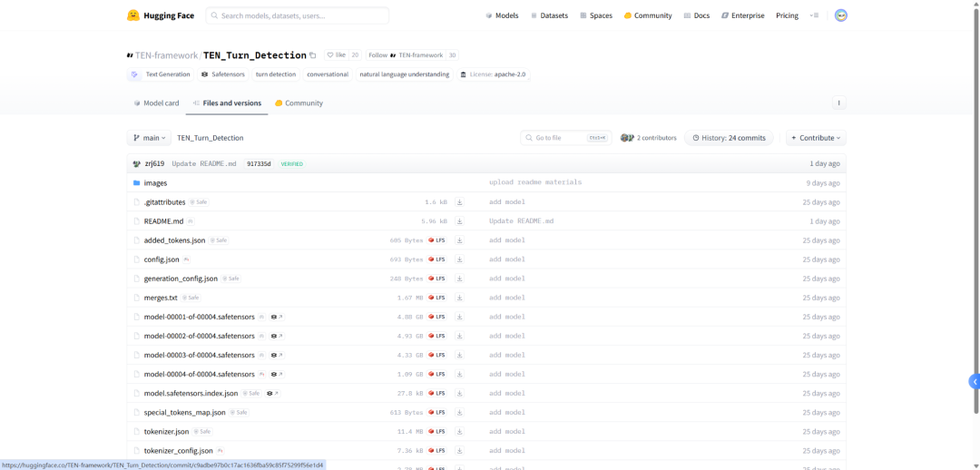
Task: Download added_tokens.json via its download icon
Action: click(x=459, y=240)
